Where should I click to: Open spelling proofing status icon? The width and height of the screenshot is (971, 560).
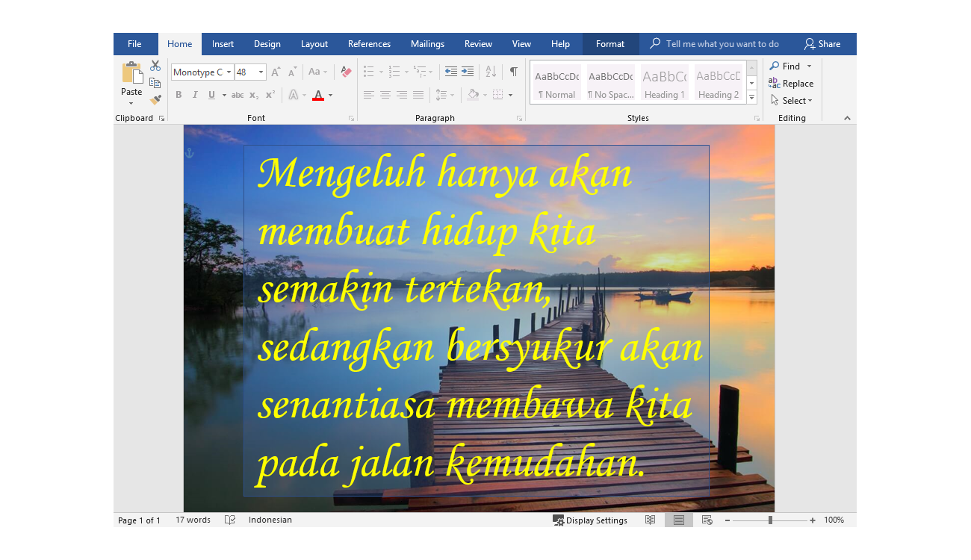[230, 520]
